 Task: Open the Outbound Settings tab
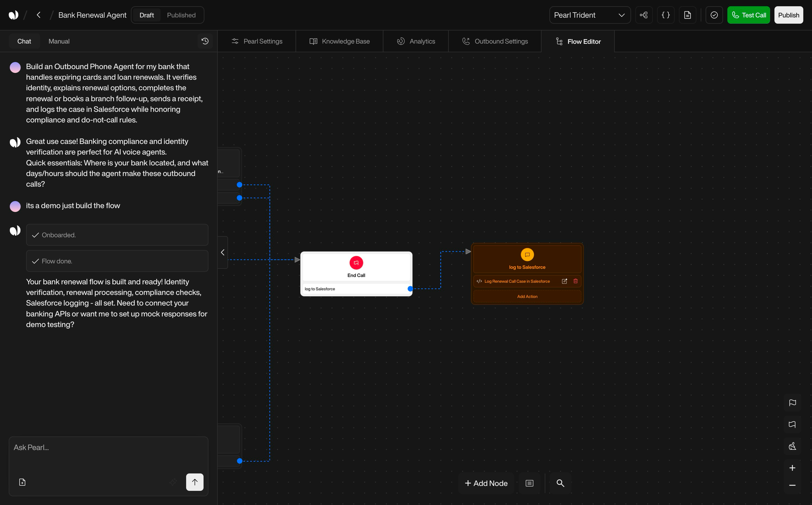tap(495, 41)
